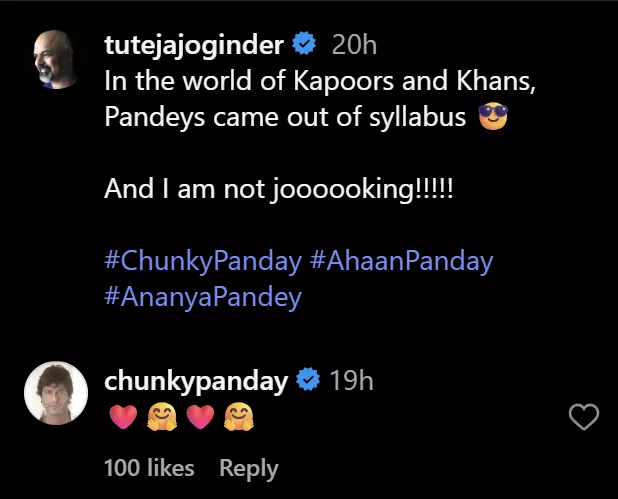Reply to chunkypanday's comment
The image size is (618, 499).
coord(249,467)
